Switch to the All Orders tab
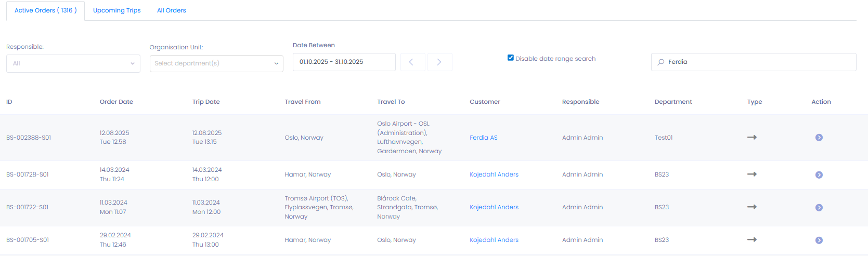The width and height of the screenshot is (868, 256). click(x=171, y=10)
